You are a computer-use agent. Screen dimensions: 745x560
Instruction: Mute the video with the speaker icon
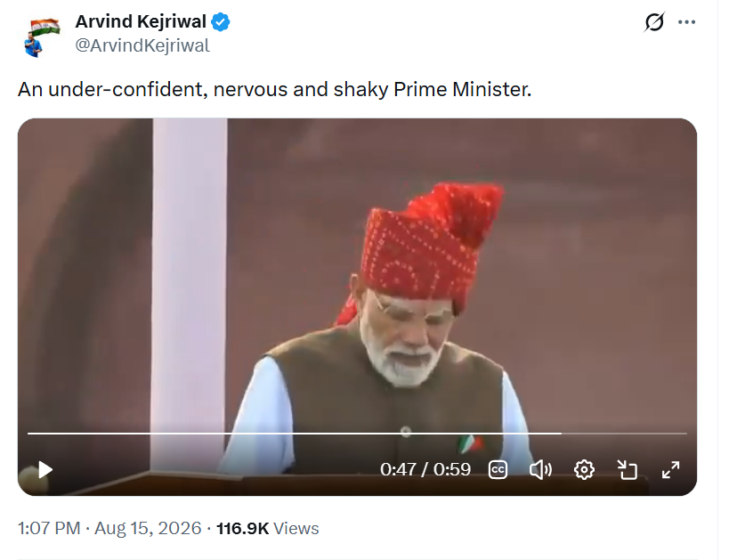(x=540, y=470)
